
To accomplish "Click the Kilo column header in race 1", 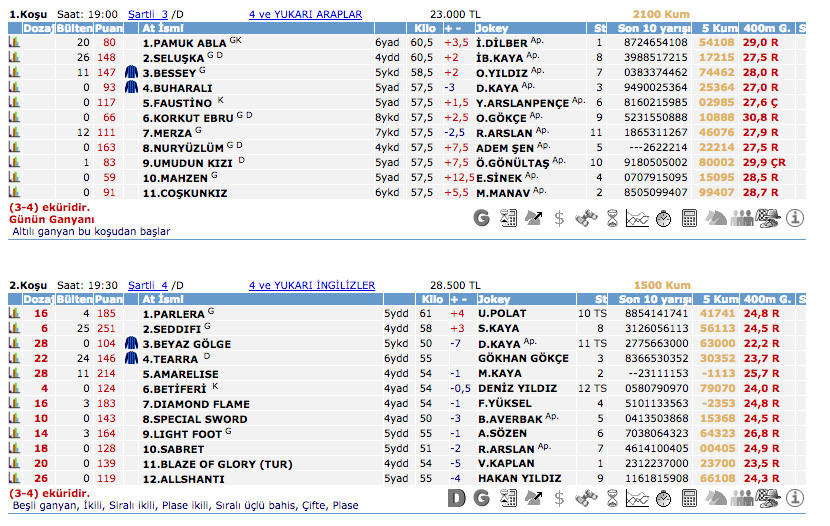I will (x=422, y=29).
